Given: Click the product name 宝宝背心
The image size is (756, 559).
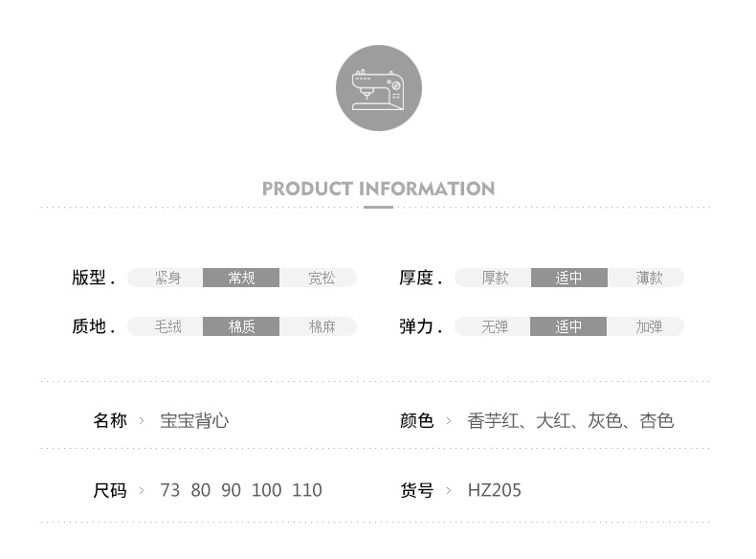Looking at the screenshot, I should (194, 420).
